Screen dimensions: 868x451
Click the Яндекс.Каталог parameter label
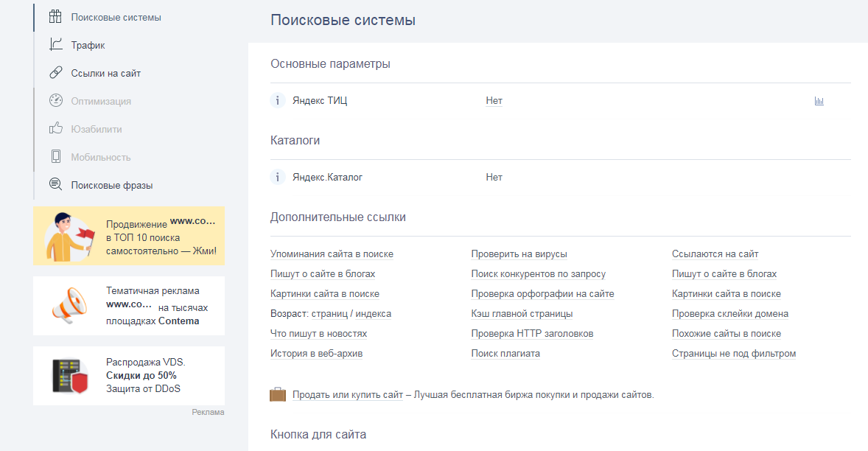pyautogui.click(x=328, y=177)
